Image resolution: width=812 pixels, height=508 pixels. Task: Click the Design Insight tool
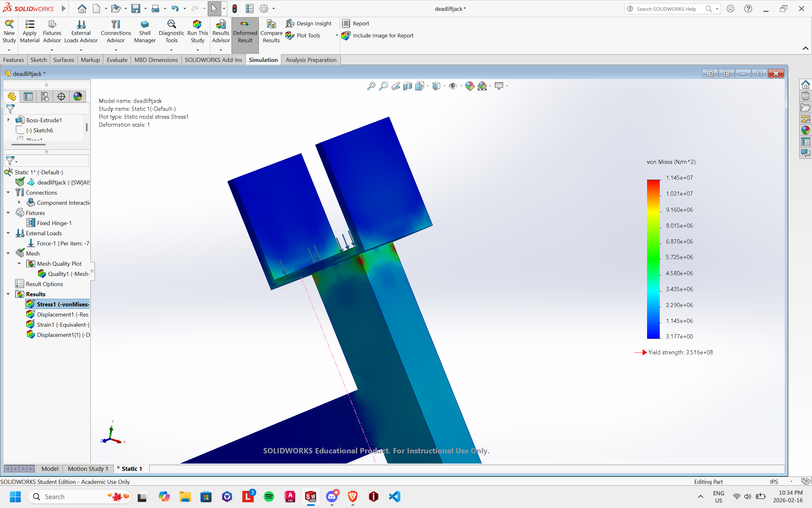(x=309, y=23)
